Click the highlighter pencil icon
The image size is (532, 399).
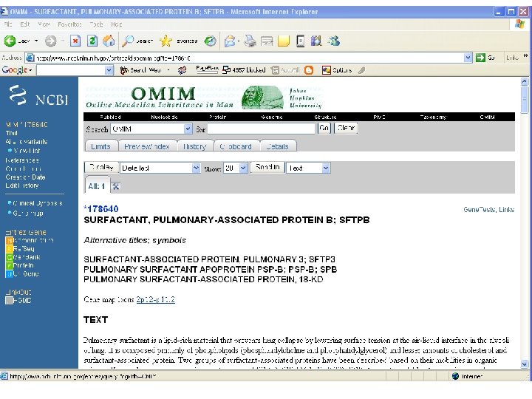click(361, 70)
